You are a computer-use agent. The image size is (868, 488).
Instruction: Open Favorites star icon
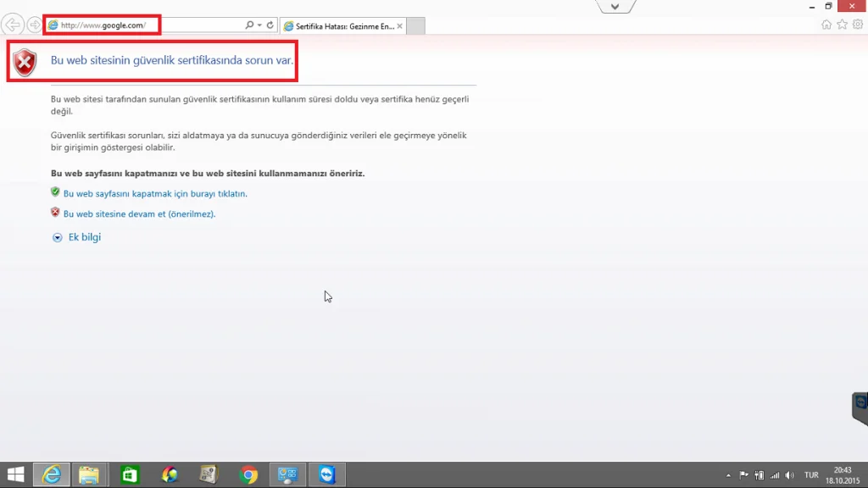click(842, 25)
